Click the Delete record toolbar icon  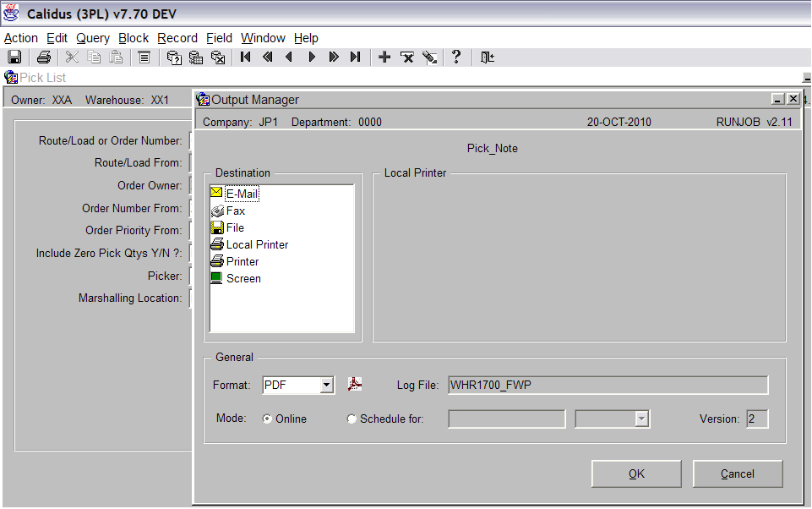coord(407,57)
